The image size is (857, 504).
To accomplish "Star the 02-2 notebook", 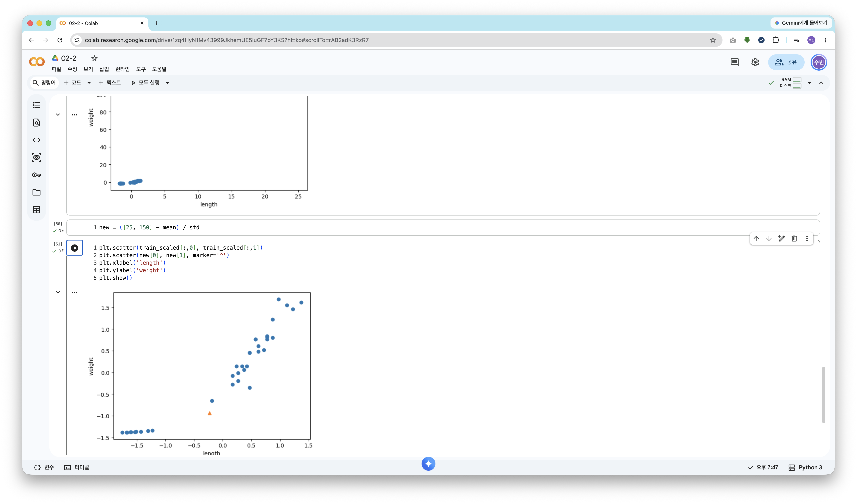I will (95, 58).
